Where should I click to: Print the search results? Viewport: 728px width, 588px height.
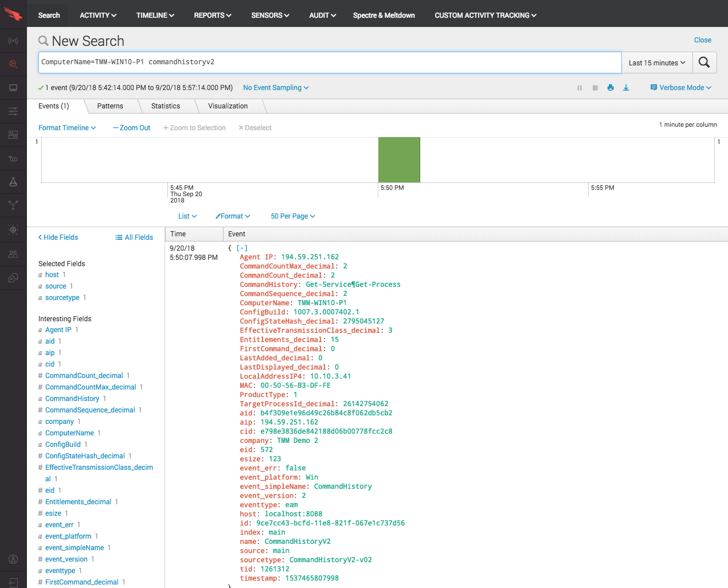610,88
